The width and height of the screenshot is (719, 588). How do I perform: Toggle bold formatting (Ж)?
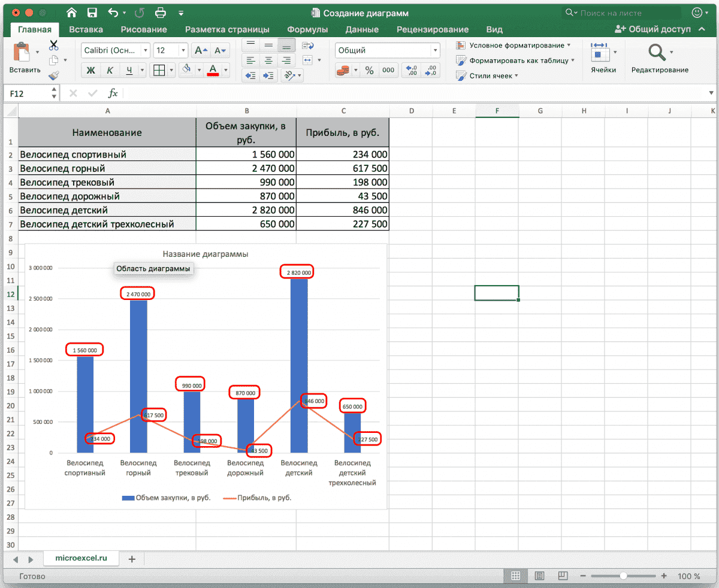(91, 71)
